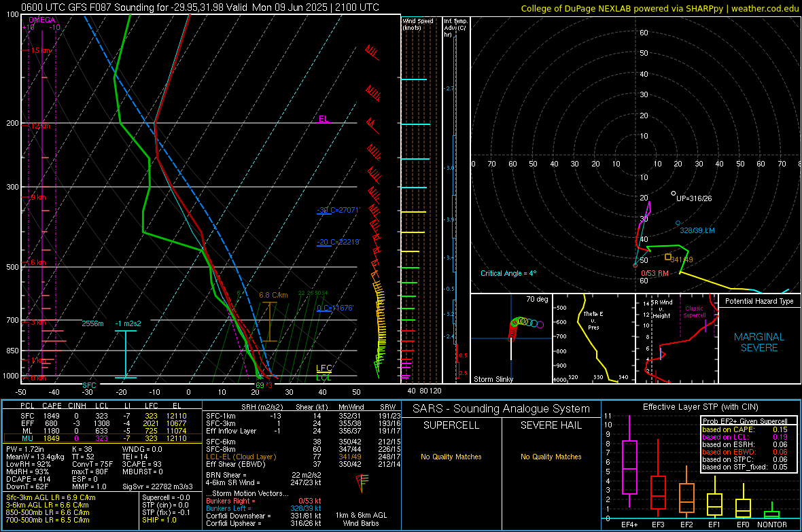Click the EL label on the skew-T
Image resolution: width=802 pixels, height=532 pixels.
click(324, 119)
